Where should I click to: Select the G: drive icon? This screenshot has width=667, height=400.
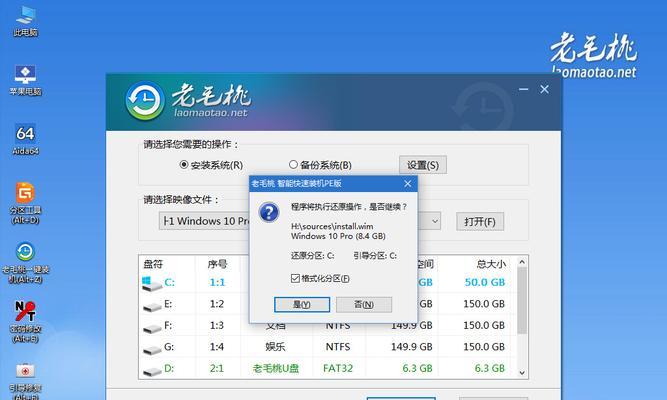click(x=152, y=349)
